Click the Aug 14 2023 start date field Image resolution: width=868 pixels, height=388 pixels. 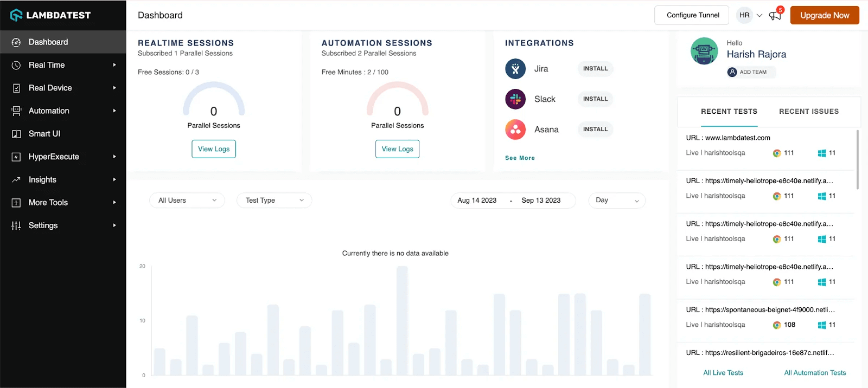click(477, 201)
